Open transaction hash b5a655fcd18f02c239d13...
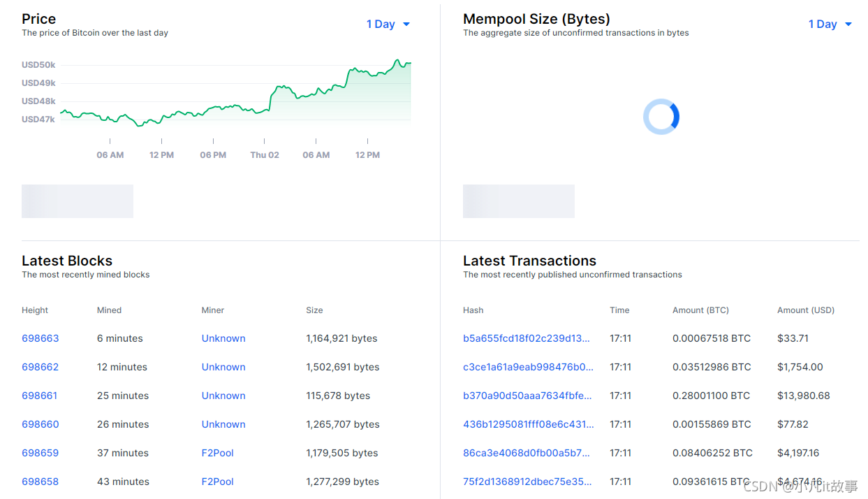 (x=527, y=338)
